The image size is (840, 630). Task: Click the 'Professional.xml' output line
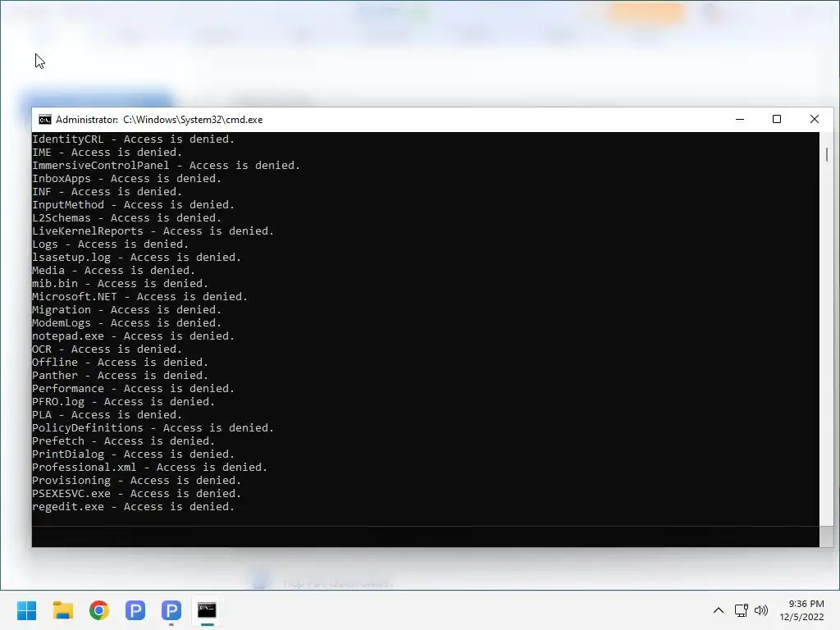[x=150, y=467]
